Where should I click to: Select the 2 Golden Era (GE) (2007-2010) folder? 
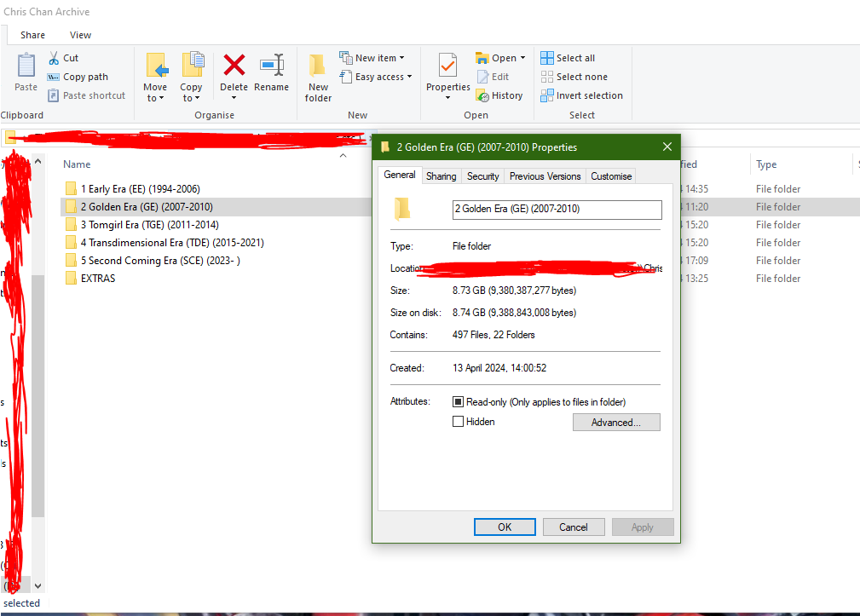tap(147, 207)
